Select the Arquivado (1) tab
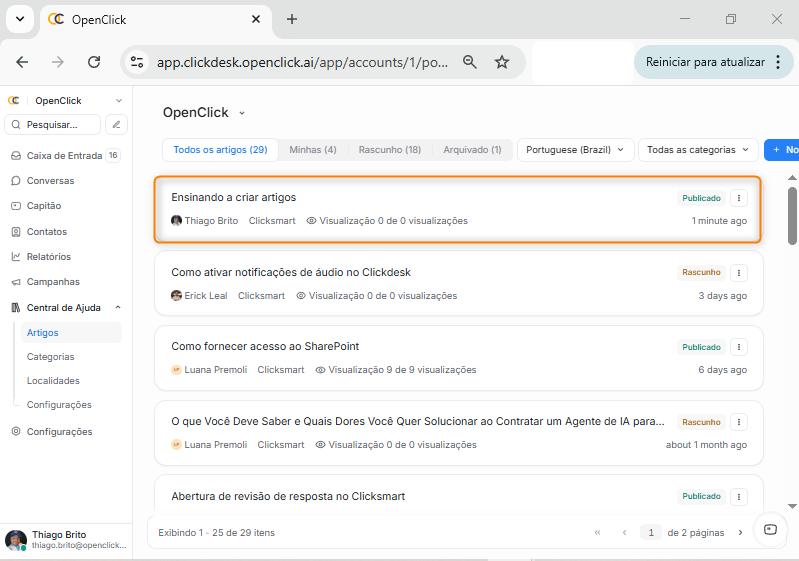 pyautogui.click(x=472, y=150)
